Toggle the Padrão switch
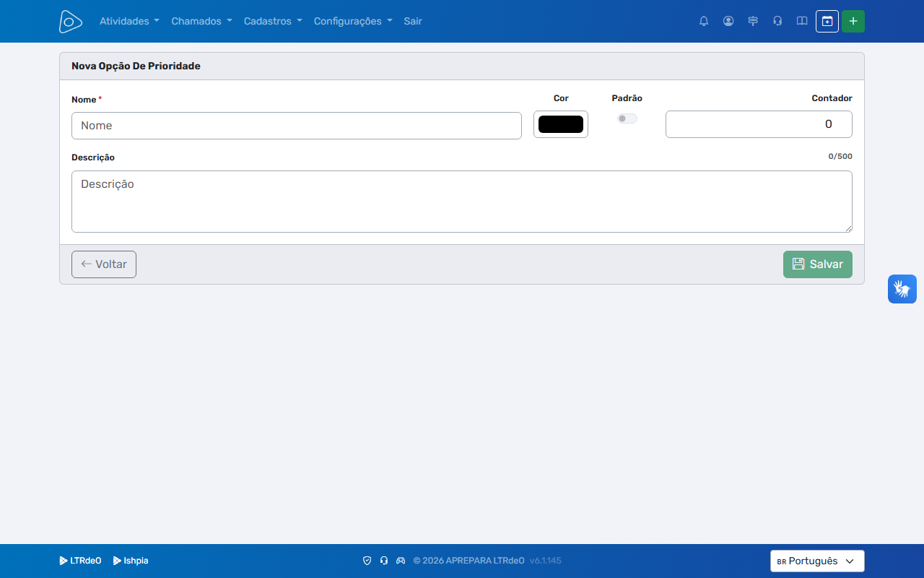This screenshot has width=924, height=578. pos(627,118)
